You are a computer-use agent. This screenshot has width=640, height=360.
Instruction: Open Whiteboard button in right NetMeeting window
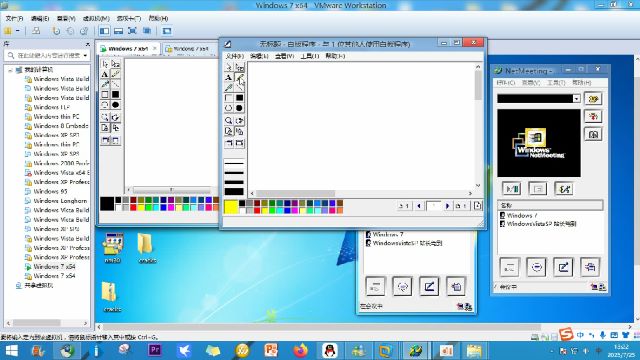point(563,267)
